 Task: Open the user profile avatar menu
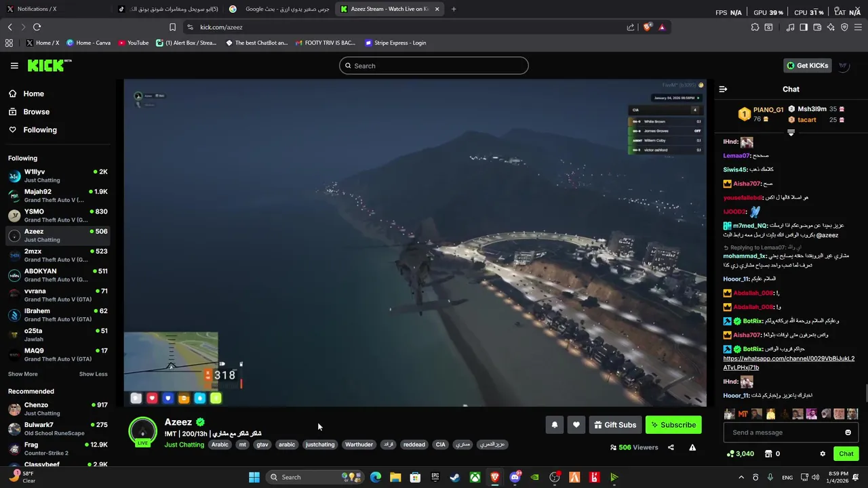pos(844,66)
